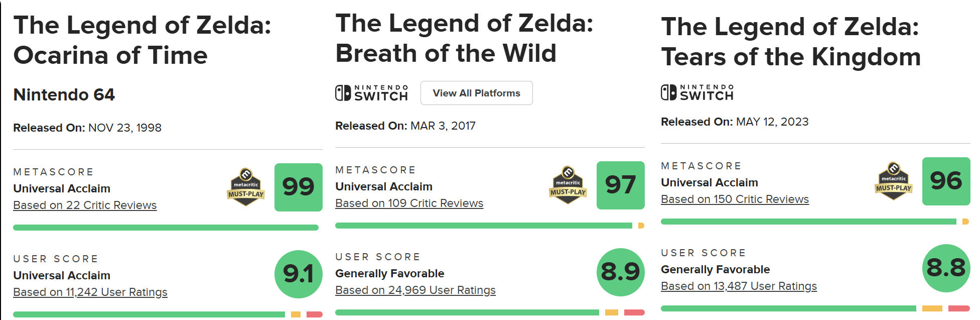Click Ocarina of Time's Metascore distribution bar

[x=166, y=228]
